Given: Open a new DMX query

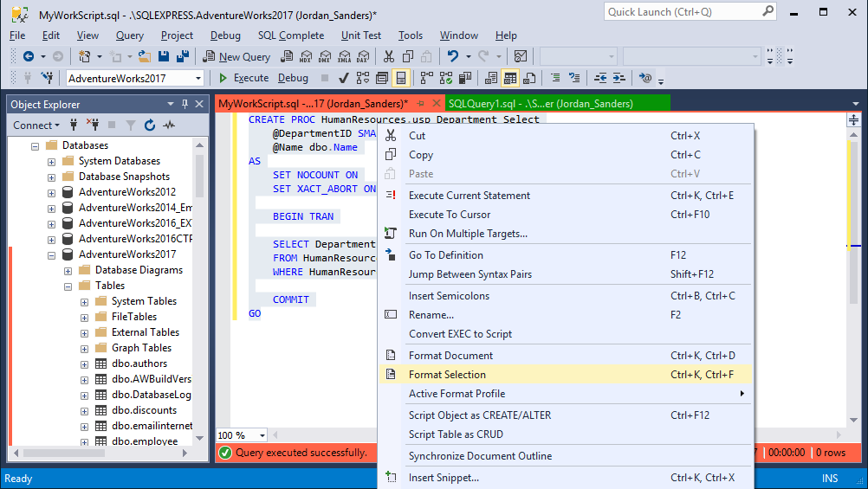Looking at the screenshot, I should [325, 56].
